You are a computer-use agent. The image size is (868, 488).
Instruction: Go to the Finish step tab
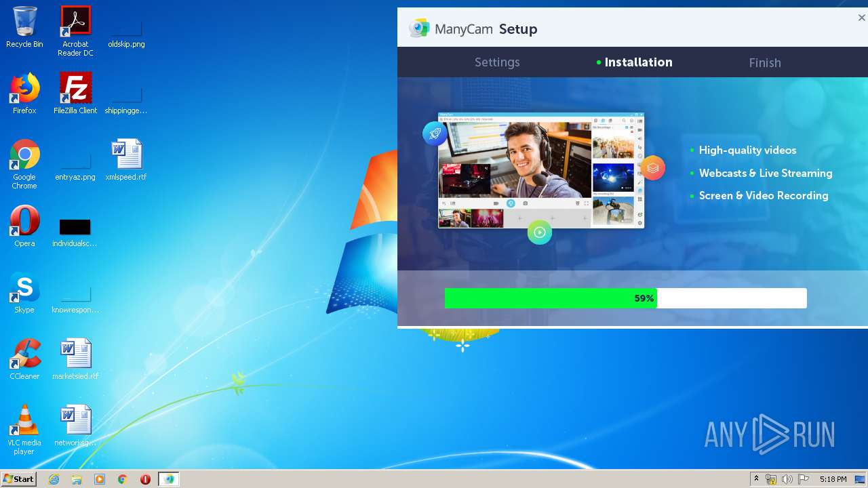point(765,62)
